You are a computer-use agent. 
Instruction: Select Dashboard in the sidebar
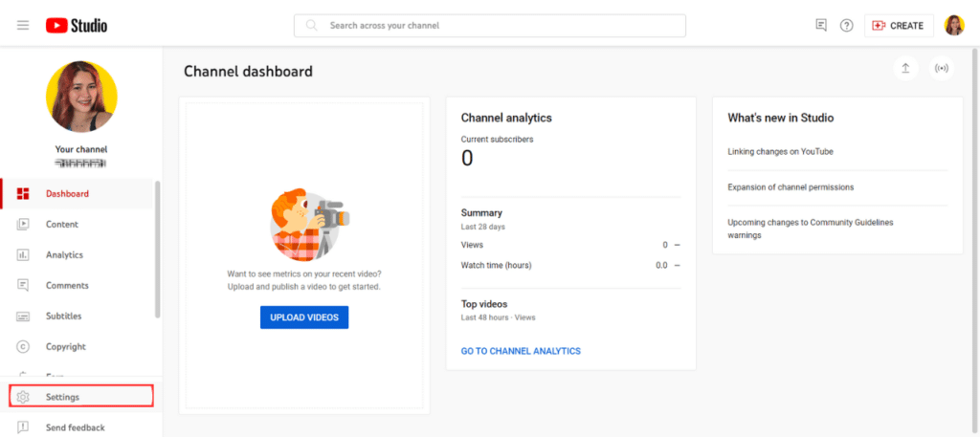coord(67,194)
